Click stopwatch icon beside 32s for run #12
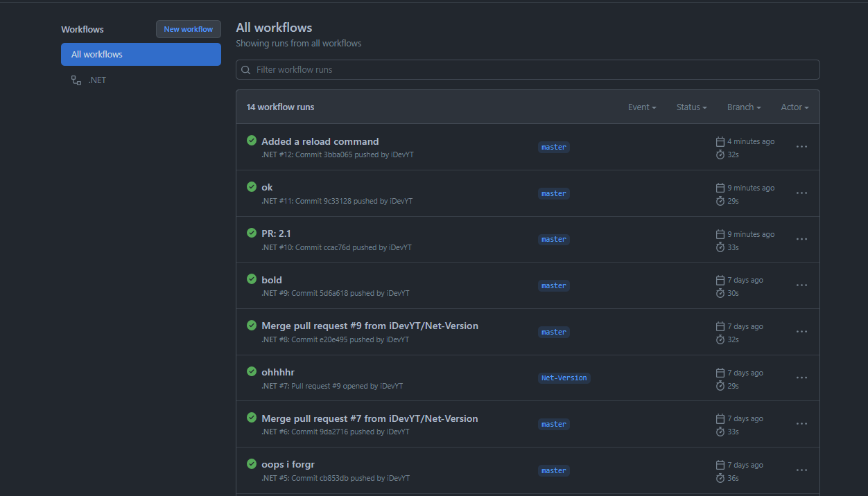 720,154
